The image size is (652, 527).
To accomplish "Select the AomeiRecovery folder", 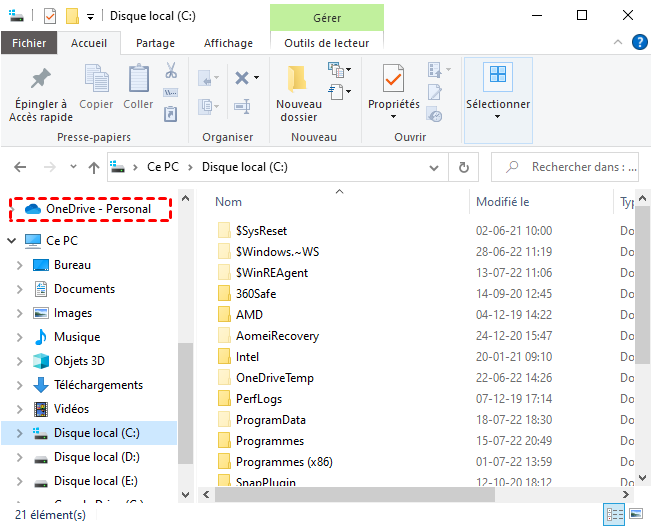I will tap(277, 336).
